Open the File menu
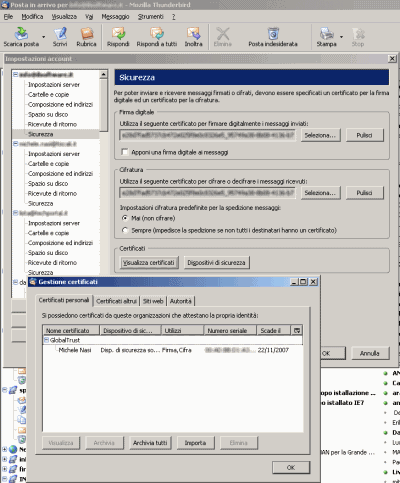 point(8,17)
